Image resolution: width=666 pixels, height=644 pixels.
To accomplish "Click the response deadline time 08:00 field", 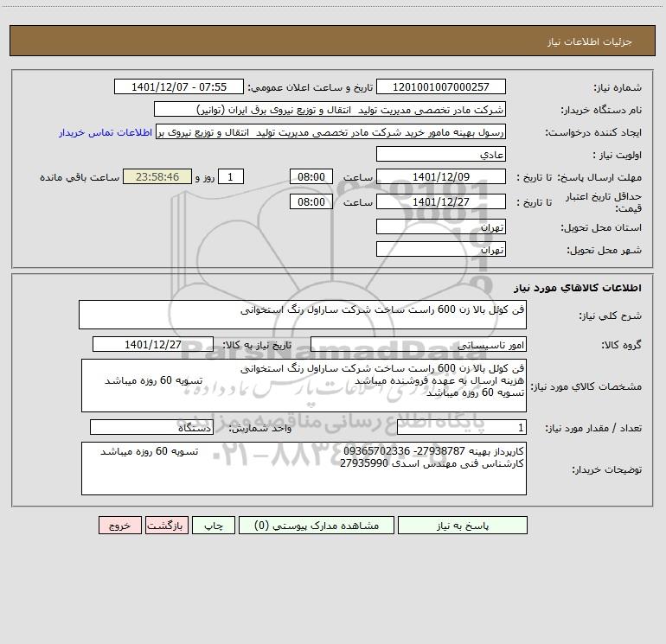I will click(311, 176).
